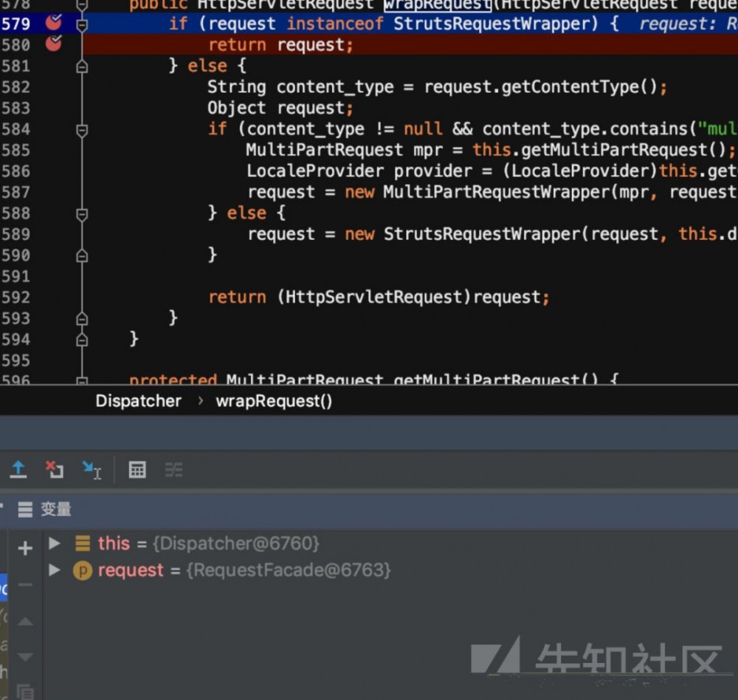Click Dispatcher in the breadcrumb bar
This screenshot has width=738, height=700.
click(x=138, y=401)
